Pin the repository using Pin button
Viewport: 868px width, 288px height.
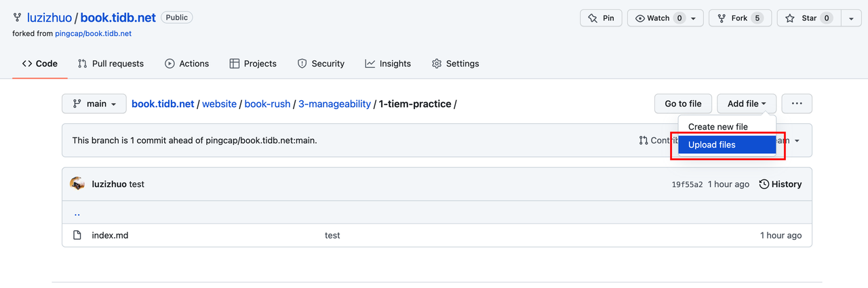[x=601, y=18]
